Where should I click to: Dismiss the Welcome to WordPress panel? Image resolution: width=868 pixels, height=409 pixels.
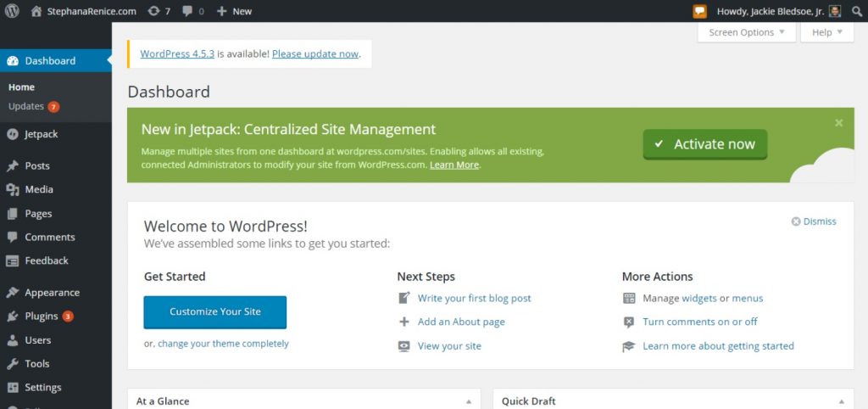point(814,221)
